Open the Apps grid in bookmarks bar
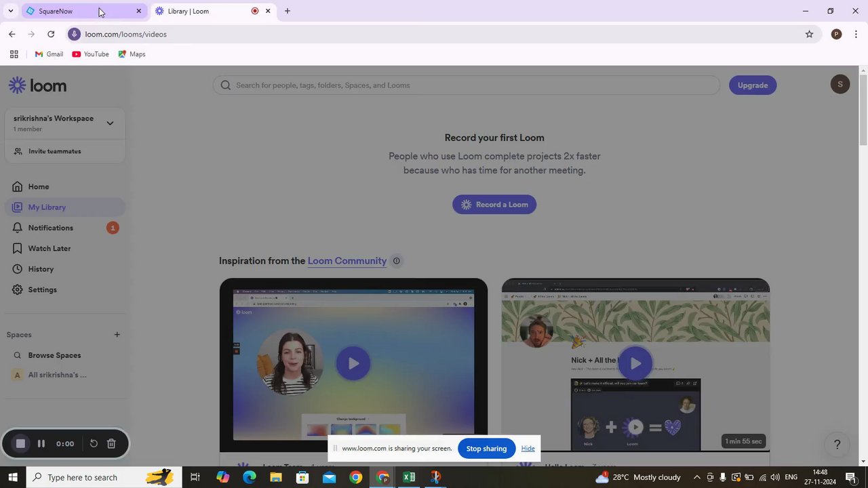Viewport: 868px width, 488px height. pyautogui.click(x=14, y=54)
